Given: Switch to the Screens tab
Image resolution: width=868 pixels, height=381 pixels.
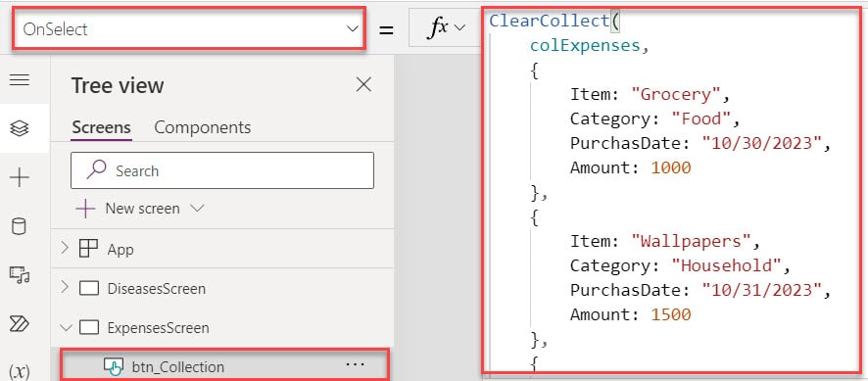Looking at the screenshot, I should tap(101, 127).
